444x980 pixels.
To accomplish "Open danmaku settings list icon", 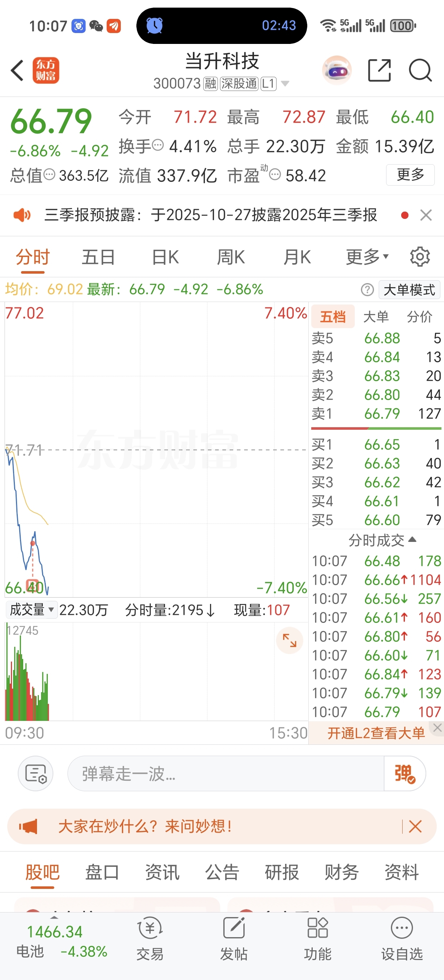I will point(36,773).
